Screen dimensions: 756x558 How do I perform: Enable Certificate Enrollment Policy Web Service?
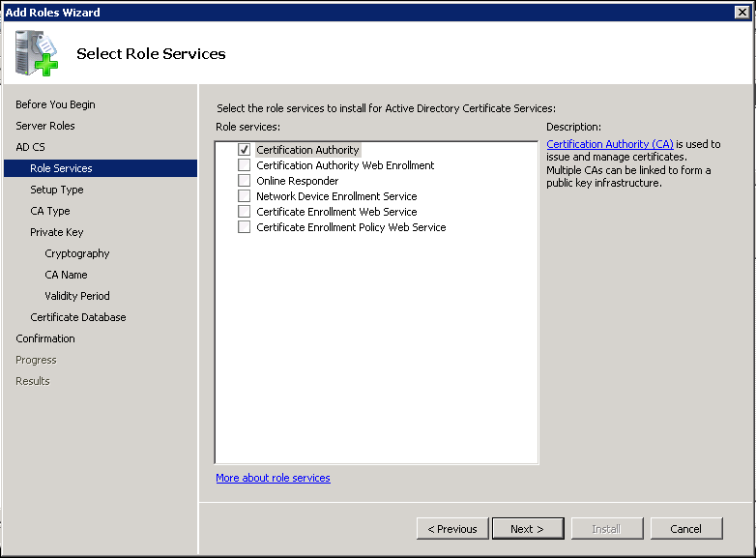tap(244, 226)
